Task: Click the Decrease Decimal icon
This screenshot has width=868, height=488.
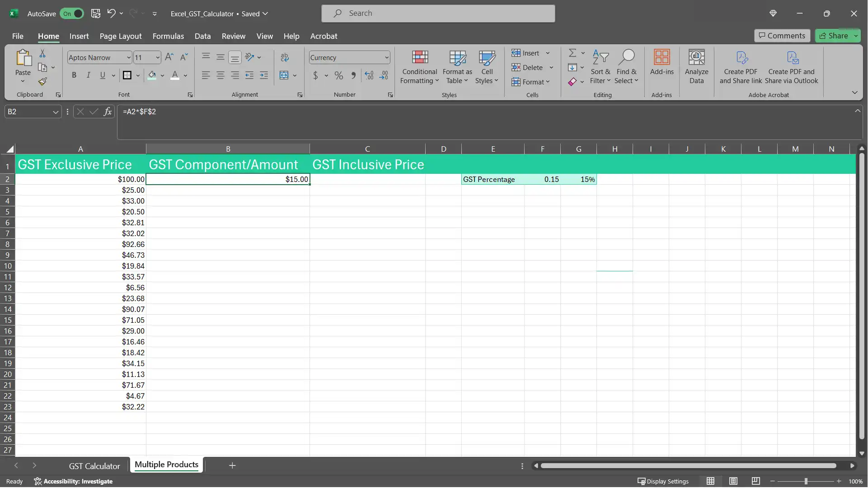Action: [384, 75]
